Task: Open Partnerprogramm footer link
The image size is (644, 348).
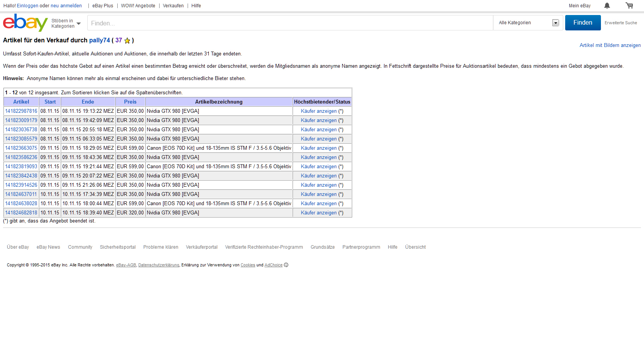Action: tap(361, 247)
